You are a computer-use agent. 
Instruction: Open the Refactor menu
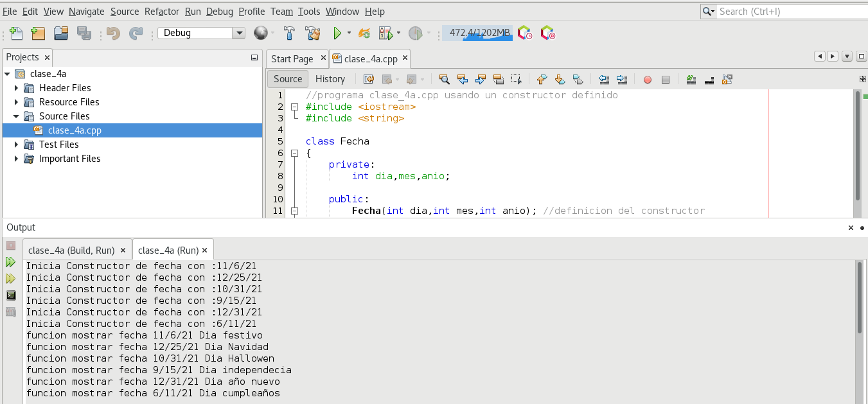pyautogui.click(x=162, y=12)
